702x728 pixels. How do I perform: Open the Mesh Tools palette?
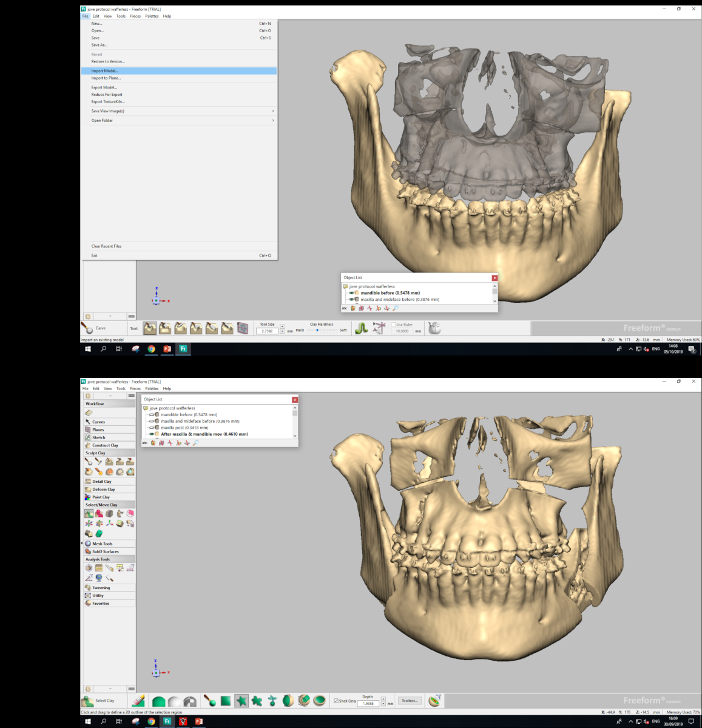(x=102, y=544)
